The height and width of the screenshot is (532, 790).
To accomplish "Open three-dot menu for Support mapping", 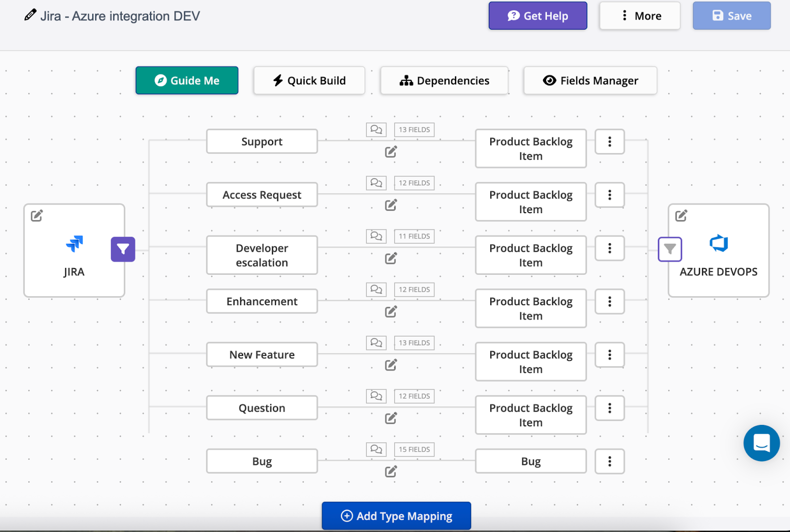I will (x=610, y=142).
